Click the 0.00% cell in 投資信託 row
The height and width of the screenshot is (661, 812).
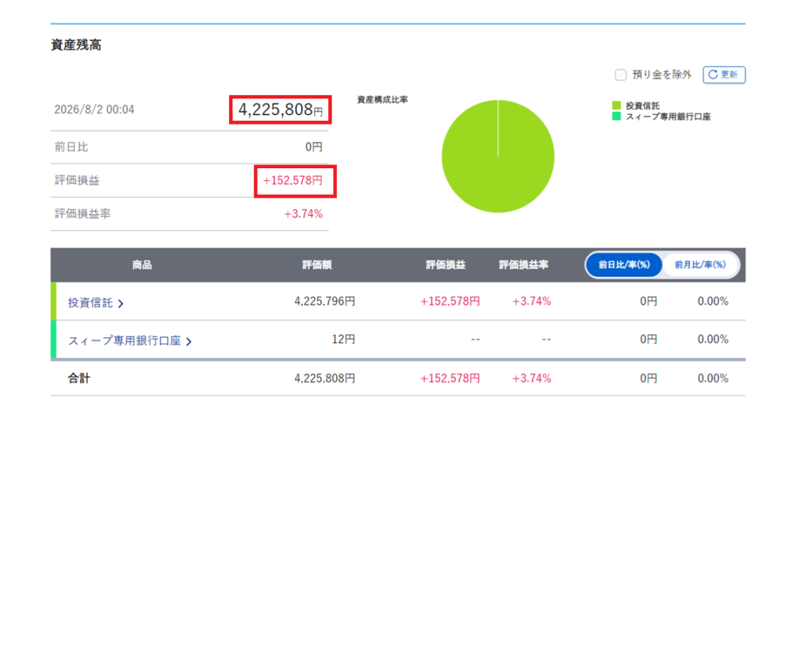pyautogui.click(x=713, y=302)
